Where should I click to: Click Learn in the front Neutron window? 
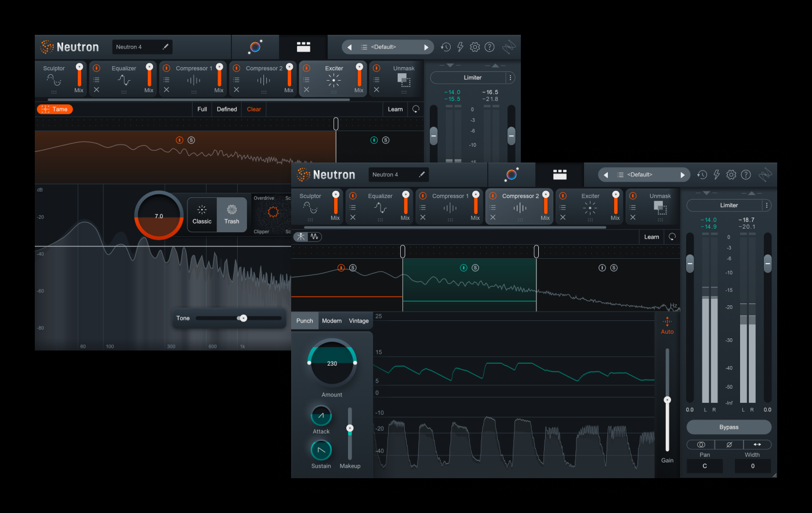click(x=651, y=237)
